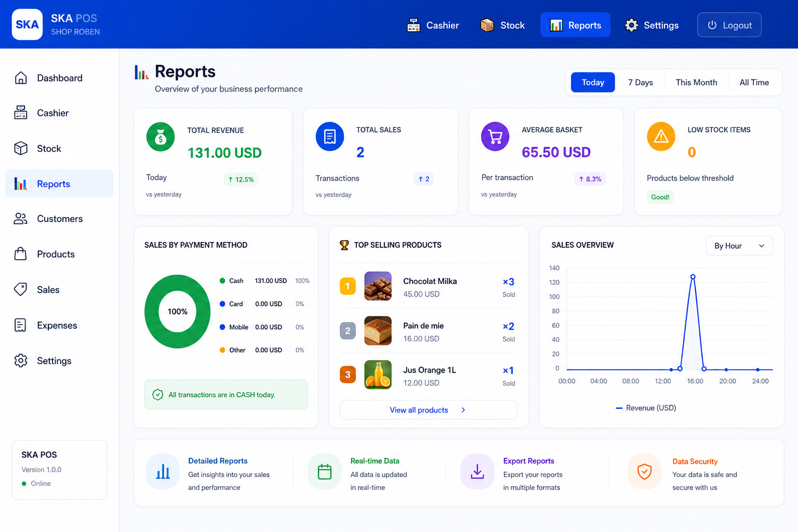The width and height of the screenshot is (798, 532).
Task: Click the checkmark icon in cash notice
Action: [x=158, y=395]
